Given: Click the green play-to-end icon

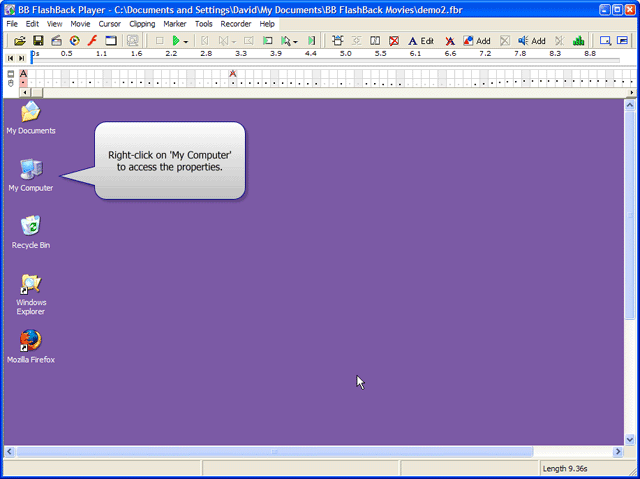Looking at the screenshot, I should [x=311, y=40].
